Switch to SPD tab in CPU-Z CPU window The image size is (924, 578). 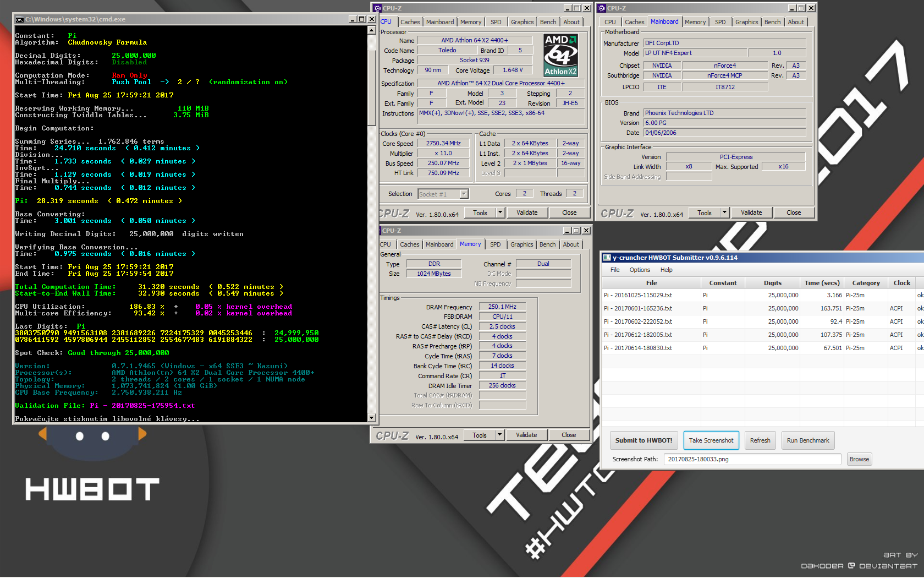[496, 22]
